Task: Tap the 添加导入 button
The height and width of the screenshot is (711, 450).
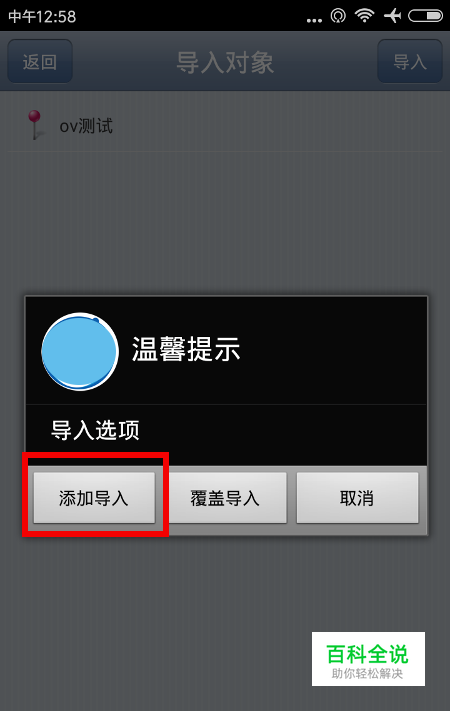Action: (x=94, y=498)
